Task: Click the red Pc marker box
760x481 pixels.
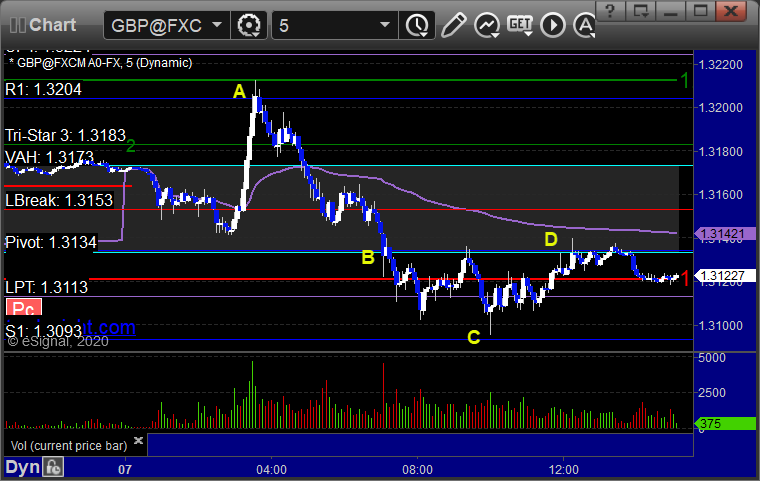Action: point(24,307)
